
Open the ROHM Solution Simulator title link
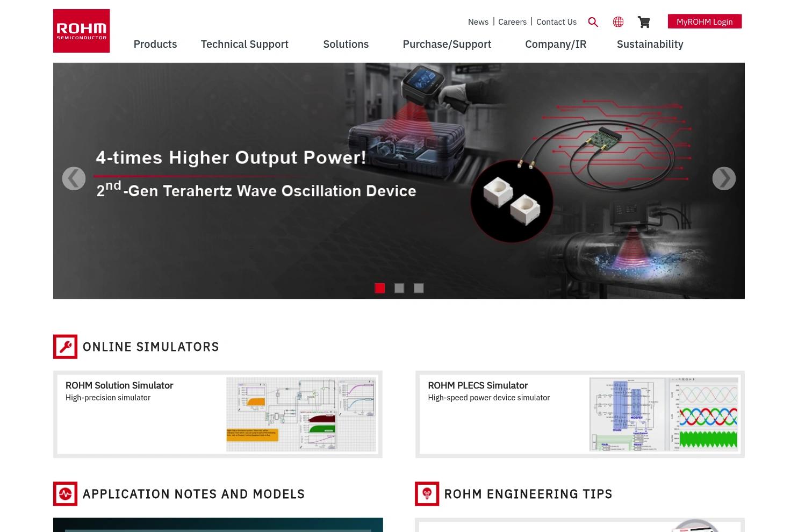pyautogui.click(x=119, y=385)
